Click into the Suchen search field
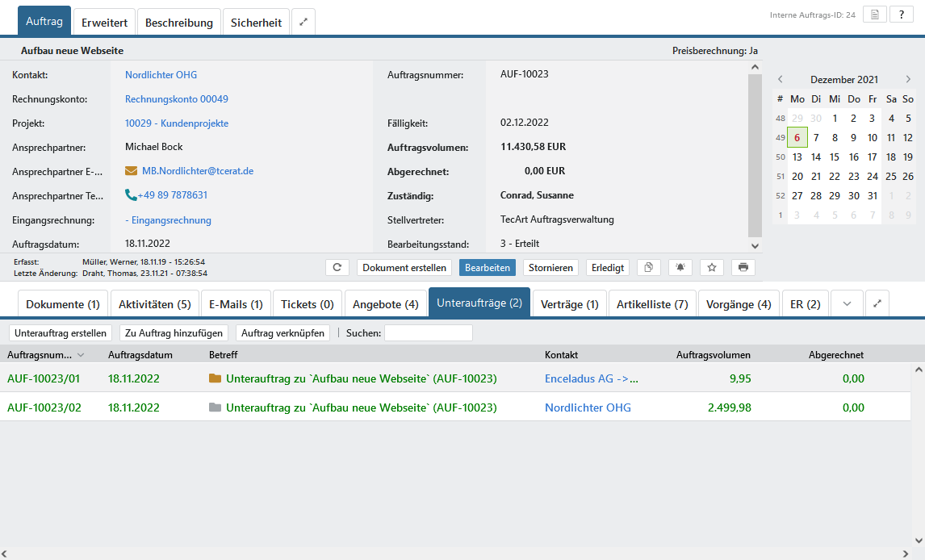 click(429, 333)
